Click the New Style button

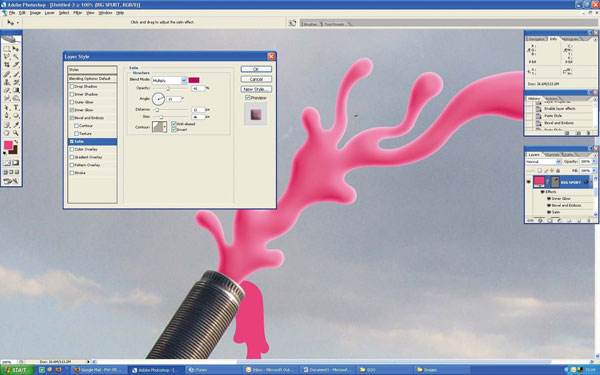(256, 89)
